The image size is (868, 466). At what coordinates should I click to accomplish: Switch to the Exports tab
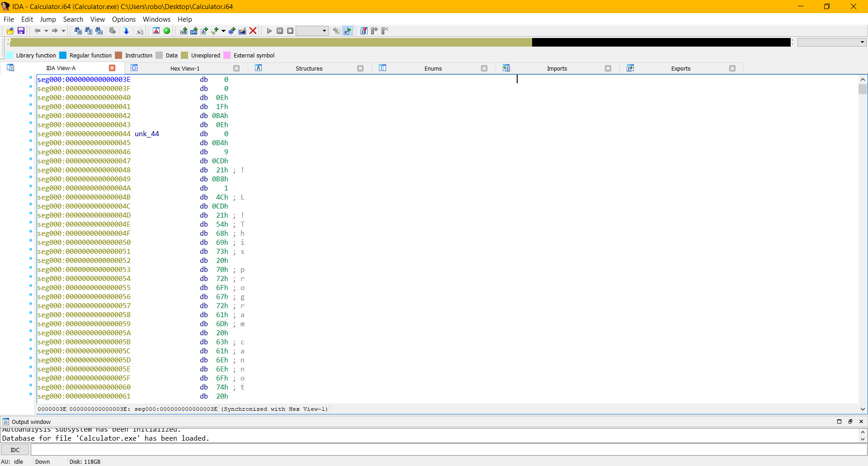pyautogui.click(x=681, y=68)
